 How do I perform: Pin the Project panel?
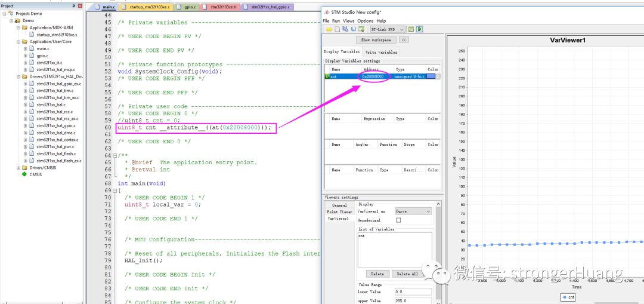[x=74, y=6]
